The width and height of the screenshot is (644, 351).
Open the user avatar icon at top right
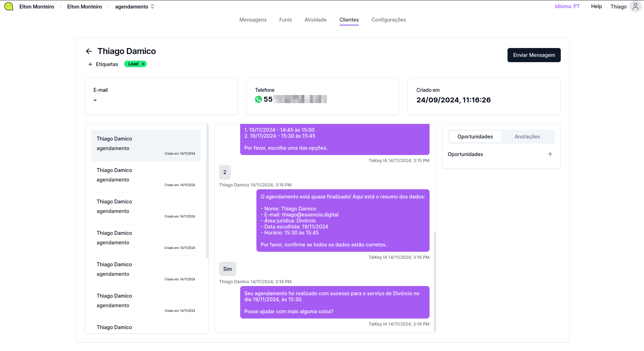[x=635, y=7]
